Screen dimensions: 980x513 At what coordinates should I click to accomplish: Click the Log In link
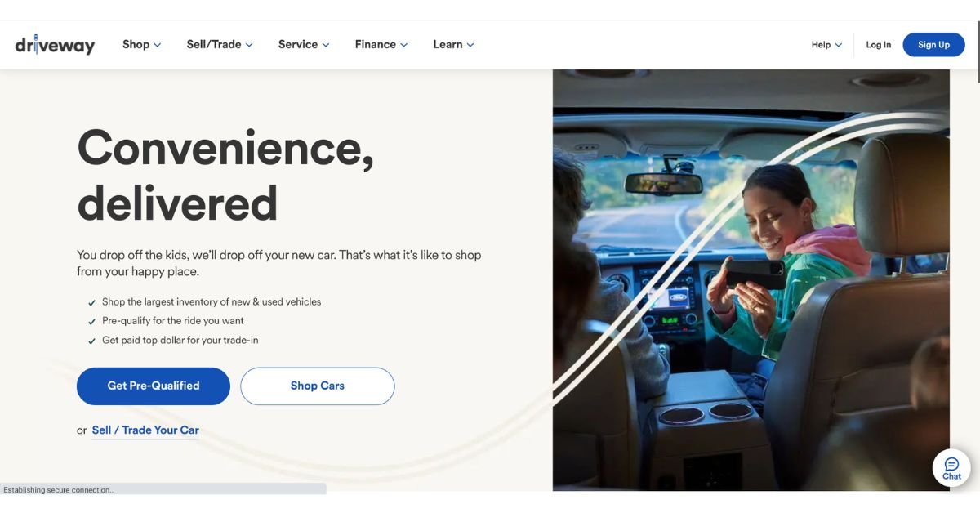click(x=879, y=45)
